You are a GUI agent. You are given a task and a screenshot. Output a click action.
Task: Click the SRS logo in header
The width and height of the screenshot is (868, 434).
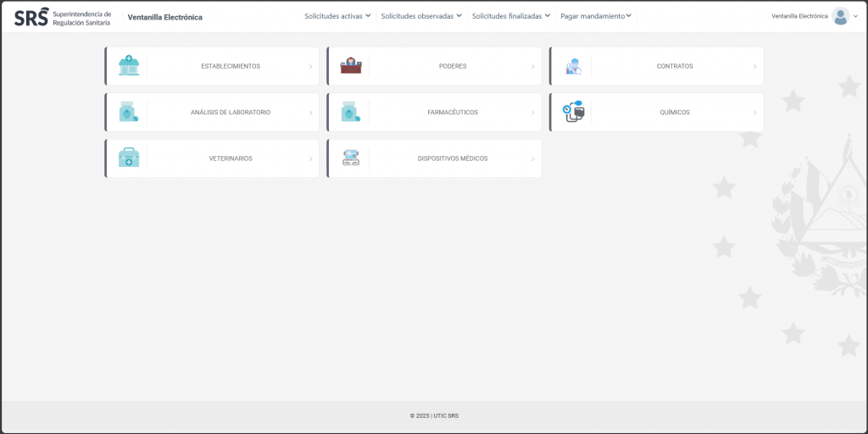(x=31, y=17)
